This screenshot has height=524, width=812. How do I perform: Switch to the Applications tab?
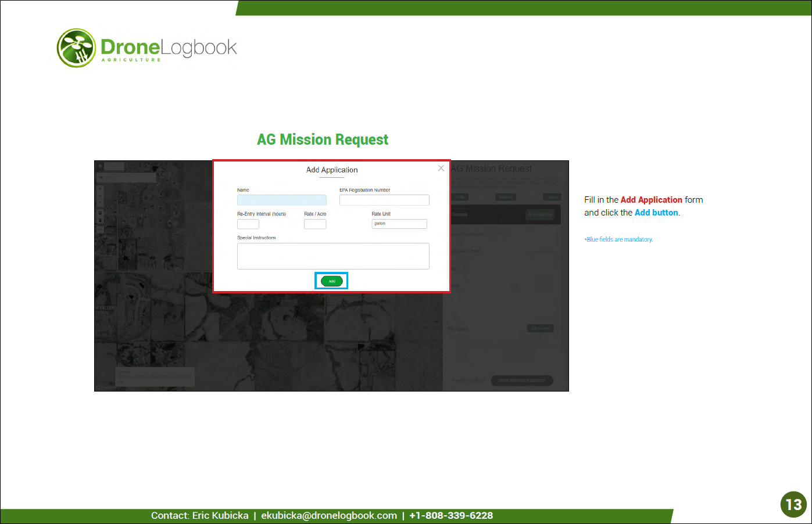tap(540, 214)
